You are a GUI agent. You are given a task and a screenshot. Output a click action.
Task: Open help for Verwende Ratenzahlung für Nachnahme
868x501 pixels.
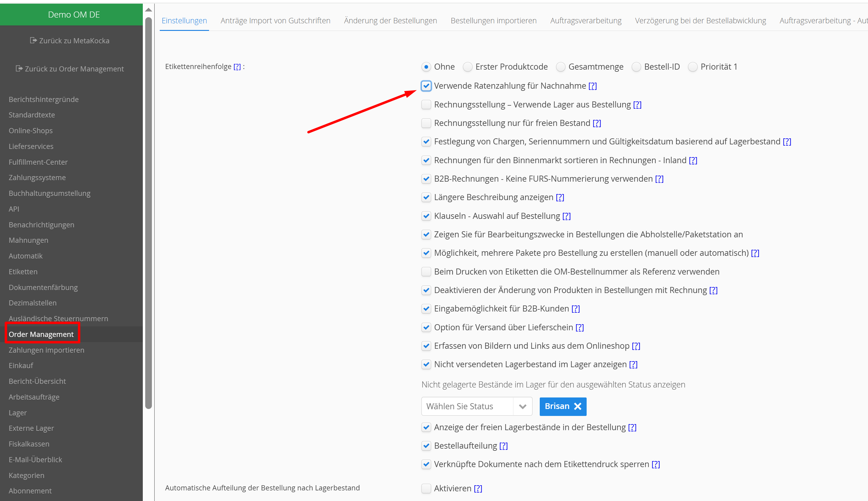[x=593, y=86]
